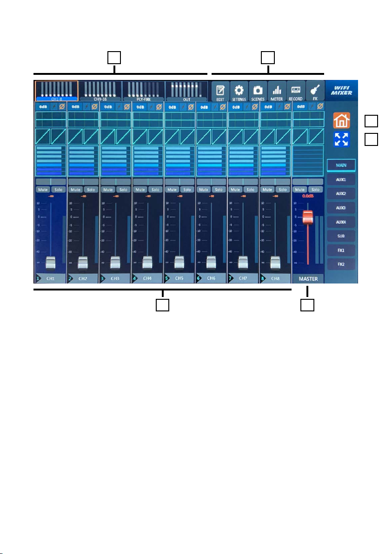
Task: Toggle phantom power icon on CH6
Action: coord(214,106)
